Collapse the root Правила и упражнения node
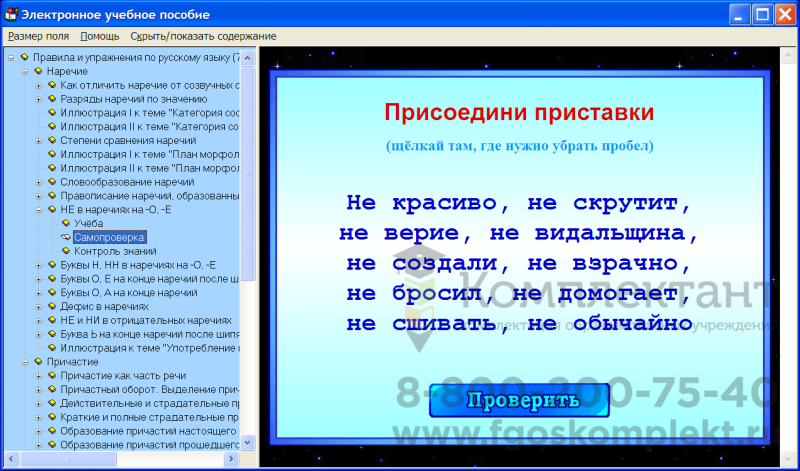Viewport: 800px width, 471px height. (11, 58)
